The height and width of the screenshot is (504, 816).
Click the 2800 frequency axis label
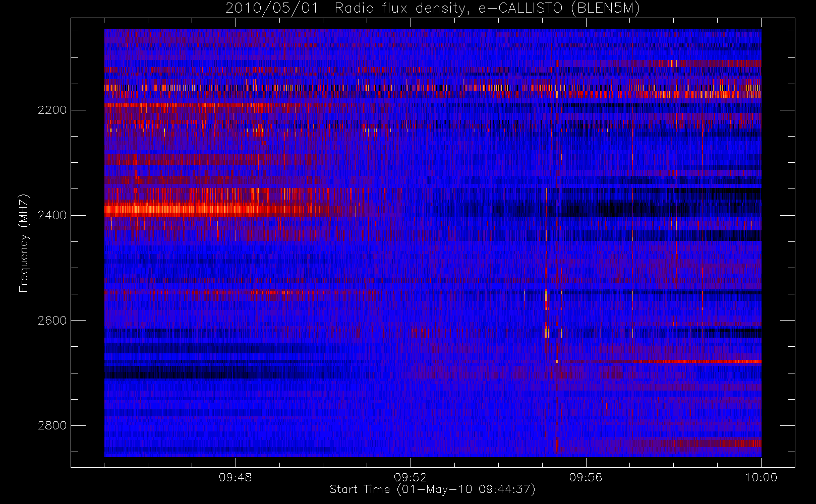(52, 426)
